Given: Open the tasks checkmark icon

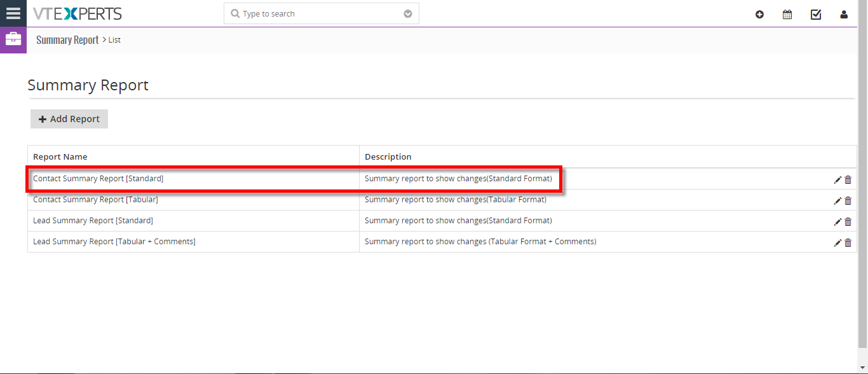Looking at the screenshot, I should click(x=816, y=14).
